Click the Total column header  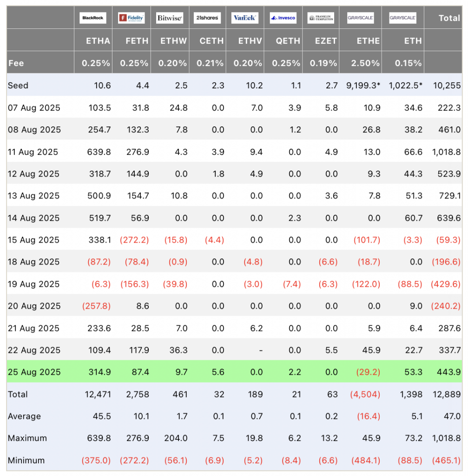[x=449, y=18]
